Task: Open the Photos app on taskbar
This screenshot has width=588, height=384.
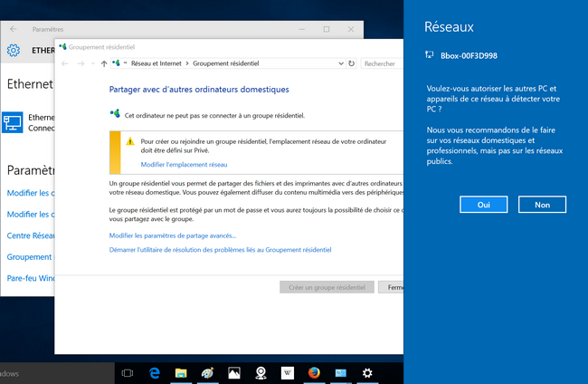Action: (x=234, y=373)
